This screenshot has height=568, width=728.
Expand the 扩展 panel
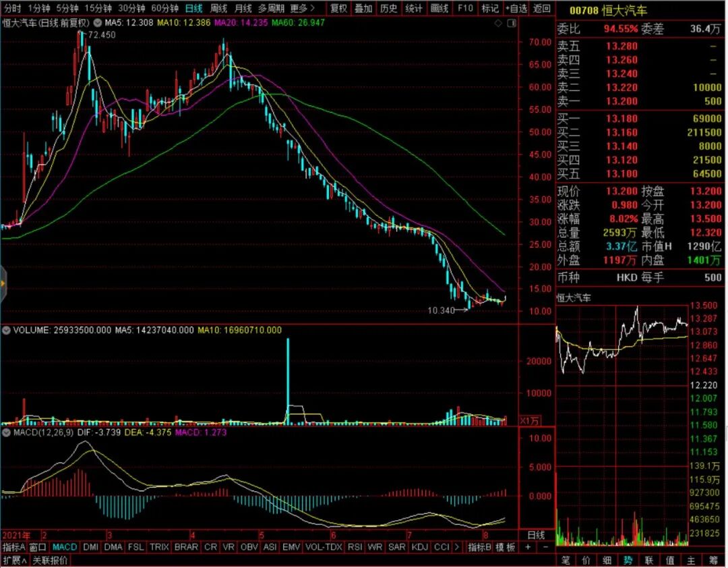15,561
